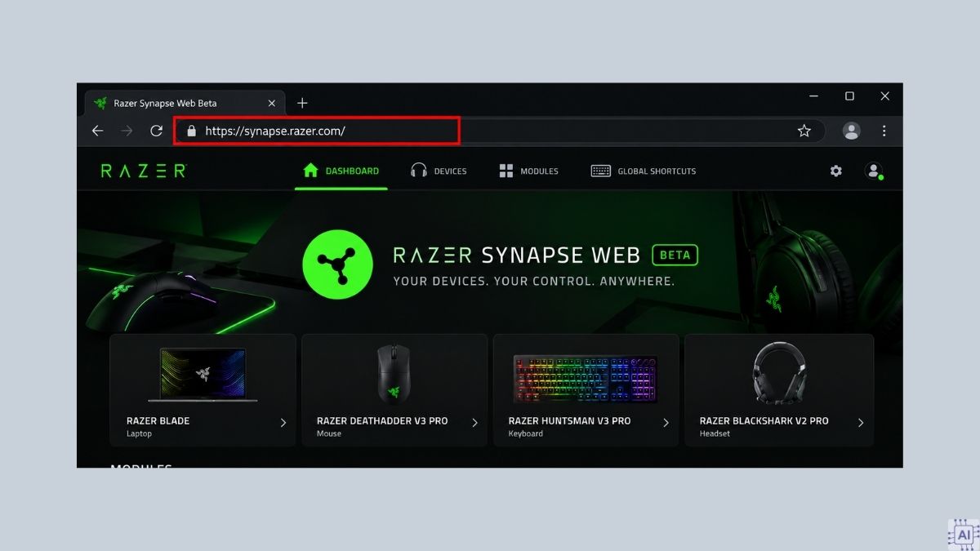Select the Razer Synapse Web Beta tab
980x551 pixels.
185,103
